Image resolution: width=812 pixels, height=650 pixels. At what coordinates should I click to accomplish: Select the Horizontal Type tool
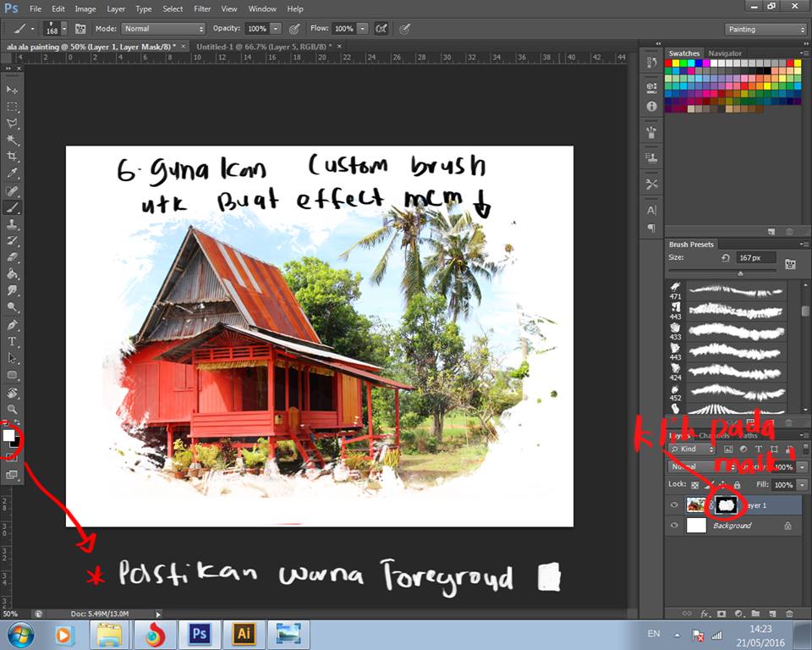click(12, 341)
